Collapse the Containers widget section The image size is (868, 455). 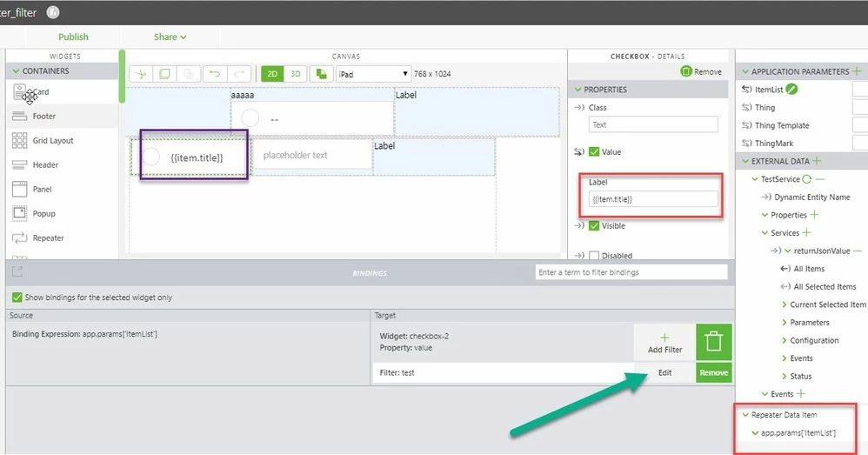pos(16,70)
